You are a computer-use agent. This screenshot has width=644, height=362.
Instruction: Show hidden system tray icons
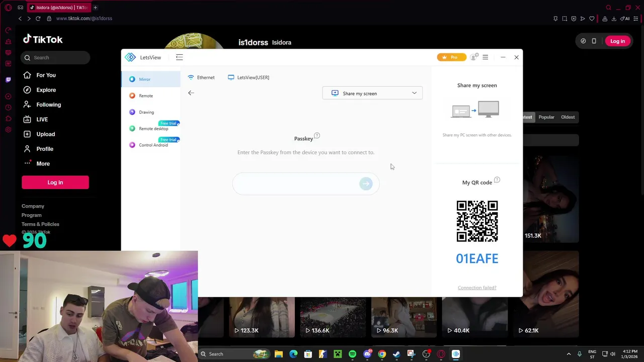click(569, 354)
